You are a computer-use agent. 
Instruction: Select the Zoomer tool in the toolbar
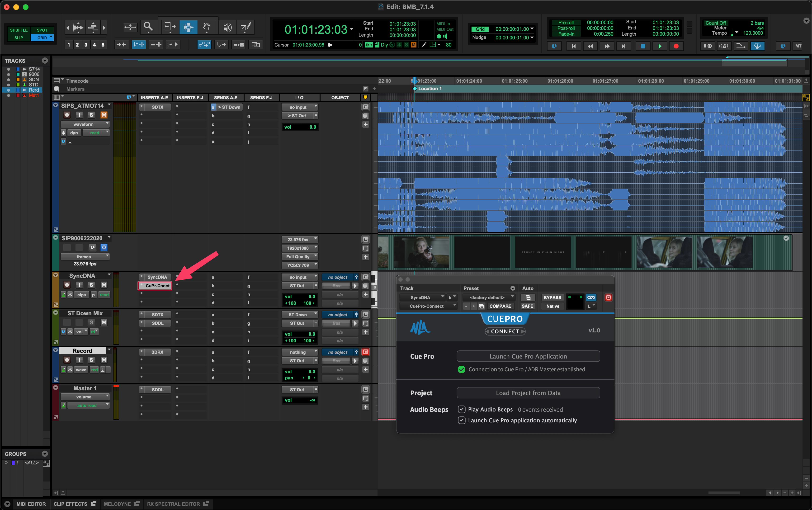(148, 27)
